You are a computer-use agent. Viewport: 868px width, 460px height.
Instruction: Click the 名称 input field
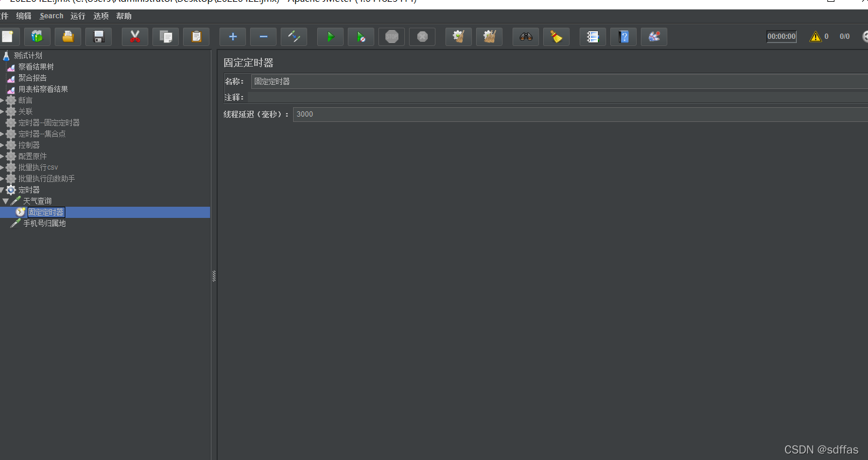[x=559, y=81]
